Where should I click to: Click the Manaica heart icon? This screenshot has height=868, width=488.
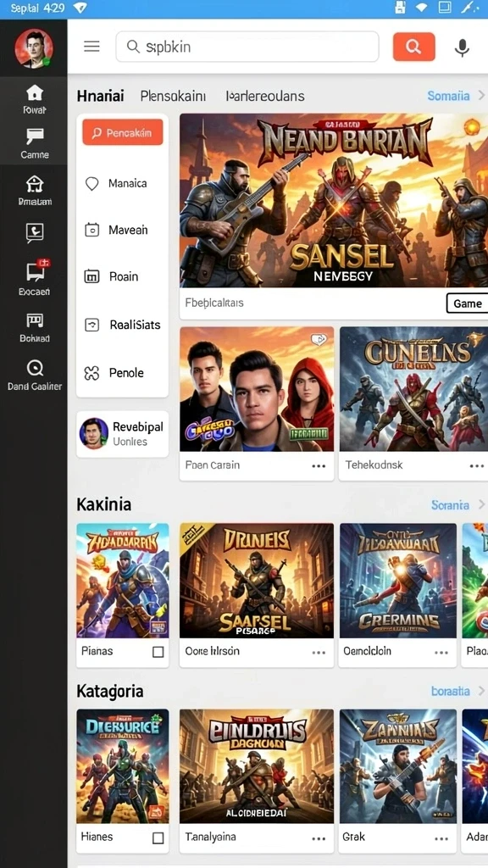pos(91,184)
